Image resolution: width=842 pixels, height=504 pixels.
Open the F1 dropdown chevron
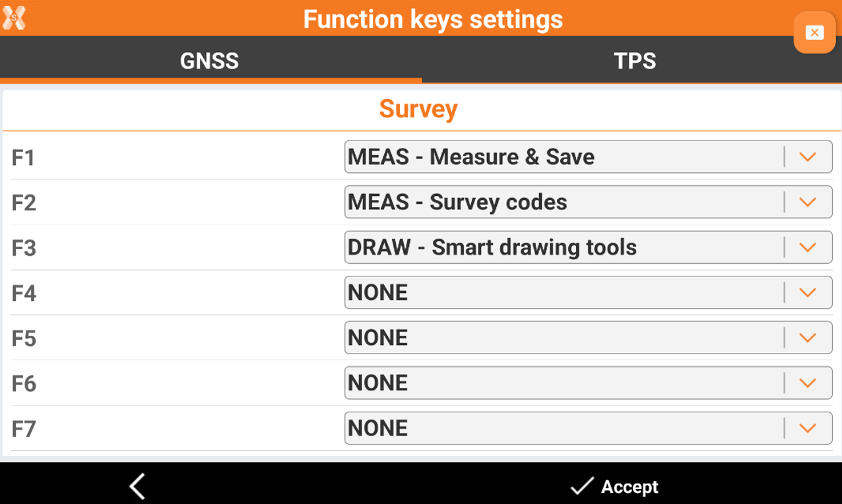point(807,156)
